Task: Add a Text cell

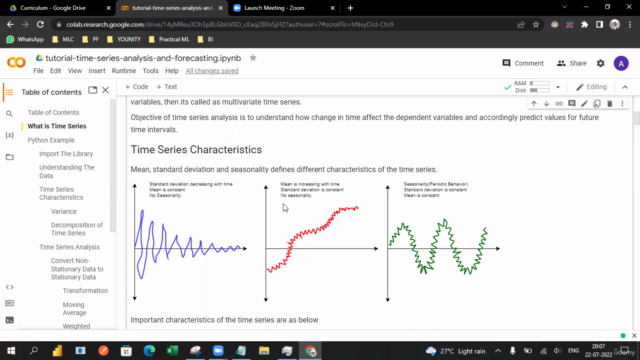Action: click(167, 87)
